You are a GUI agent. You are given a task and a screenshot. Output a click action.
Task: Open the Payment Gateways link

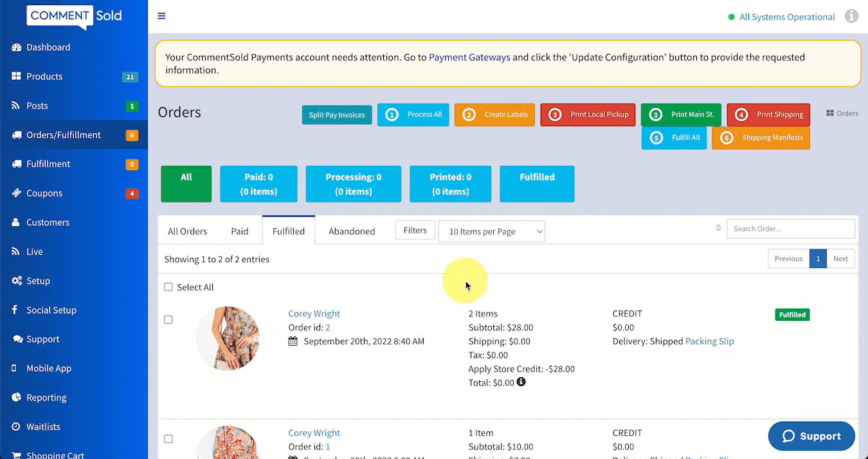pos(469,57)
